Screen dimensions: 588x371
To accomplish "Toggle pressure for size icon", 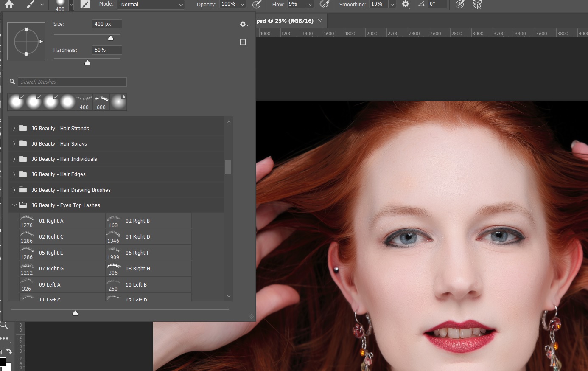I will (460, 4).
